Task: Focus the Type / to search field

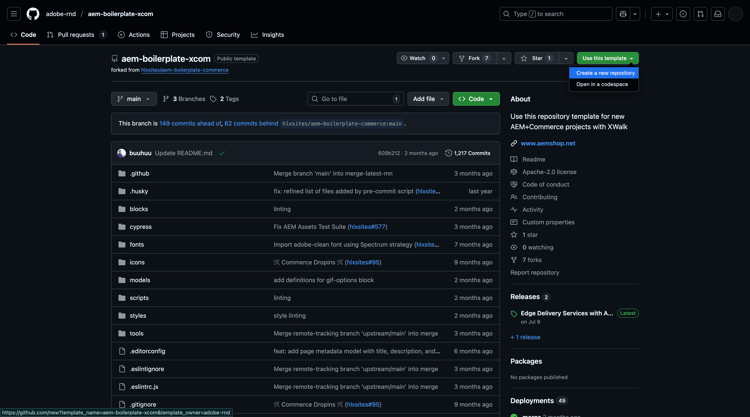Action: pyautogui.click(x=555, y=14)
